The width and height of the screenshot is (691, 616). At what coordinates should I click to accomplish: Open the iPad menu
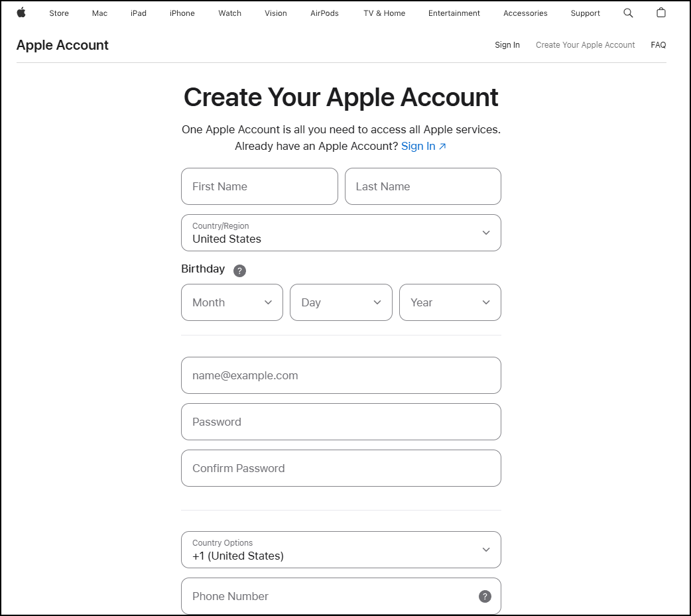[139, 13]
